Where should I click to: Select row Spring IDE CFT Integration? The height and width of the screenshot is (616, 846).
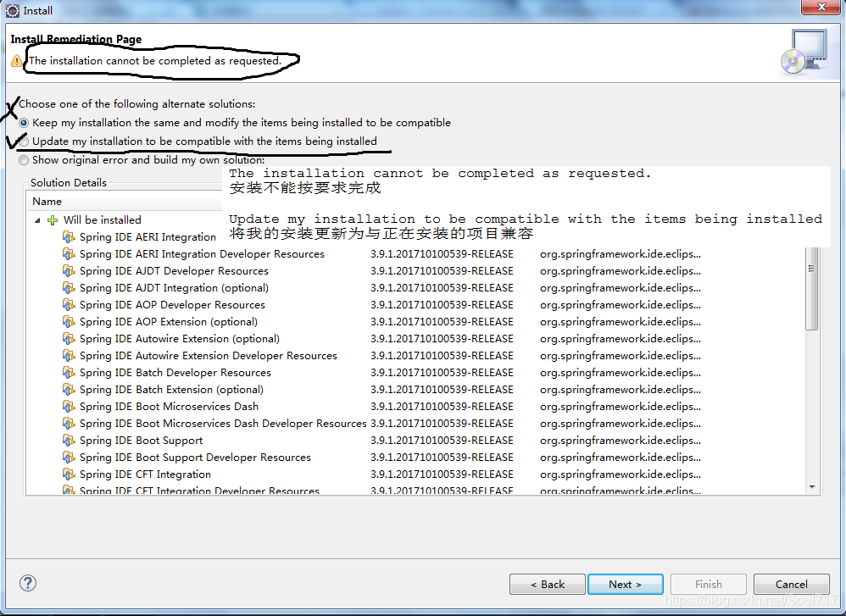click(x=415, y=474)
